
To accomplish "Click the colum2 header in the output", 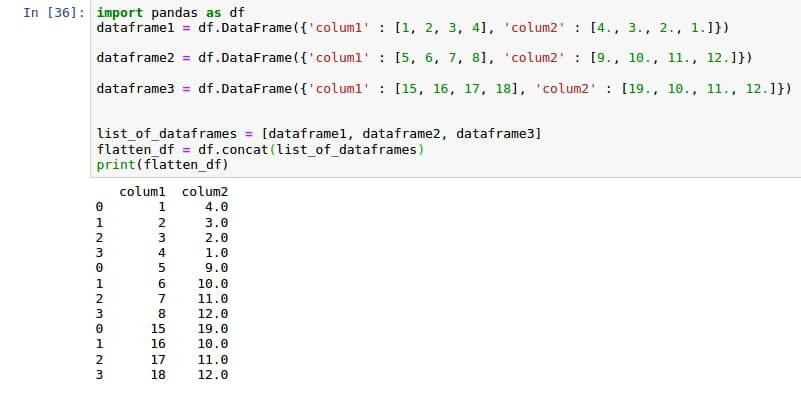I will click(205, 192).
